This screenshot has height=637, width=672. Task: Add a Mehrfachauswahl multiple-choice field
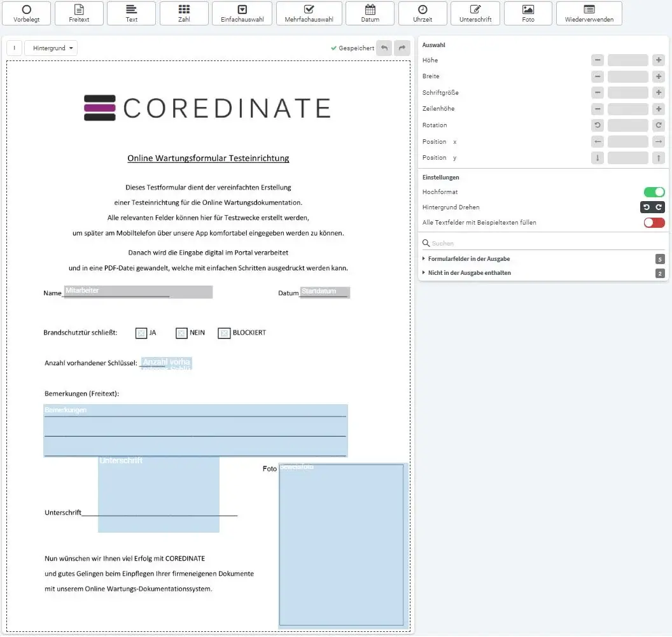point(309,13)
